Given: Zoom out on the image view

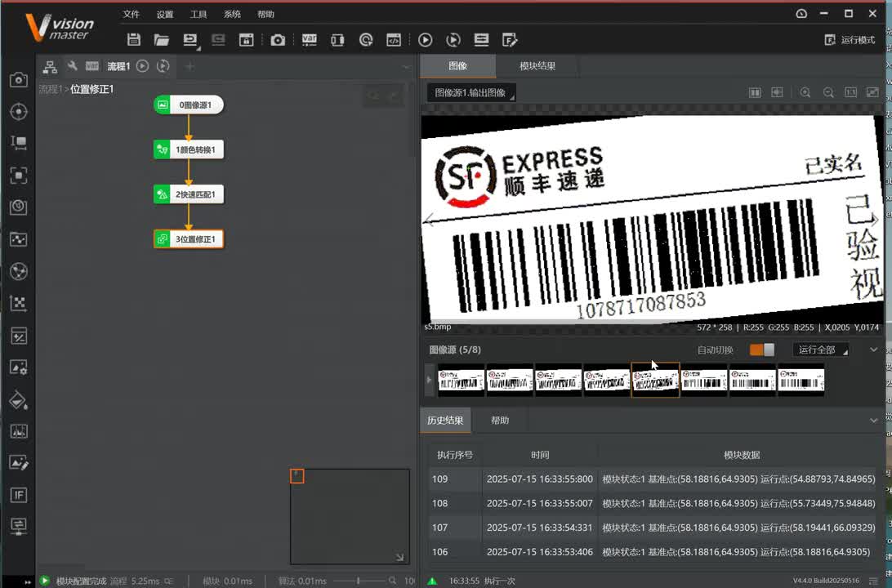Looking at the screenshot, I should [x=828, y=93].
